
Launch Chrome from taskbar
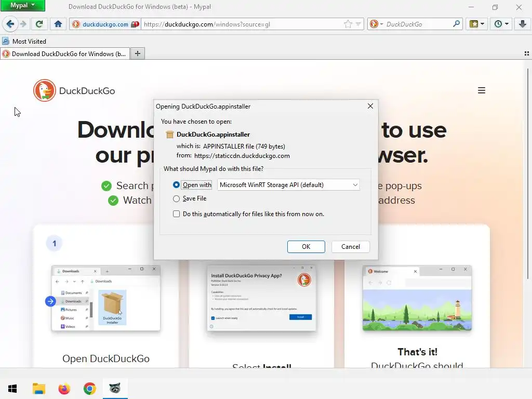tap(89, 389)
